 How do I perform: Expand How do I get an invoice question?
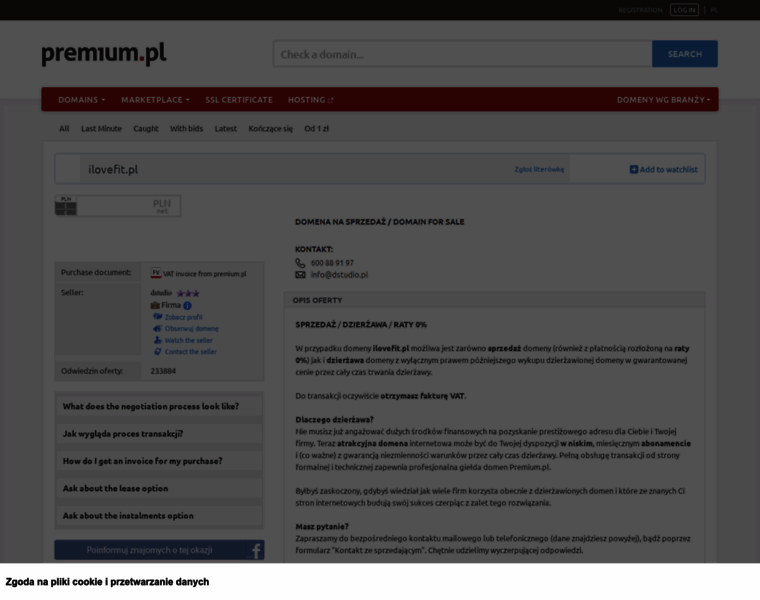coord(159,461)
